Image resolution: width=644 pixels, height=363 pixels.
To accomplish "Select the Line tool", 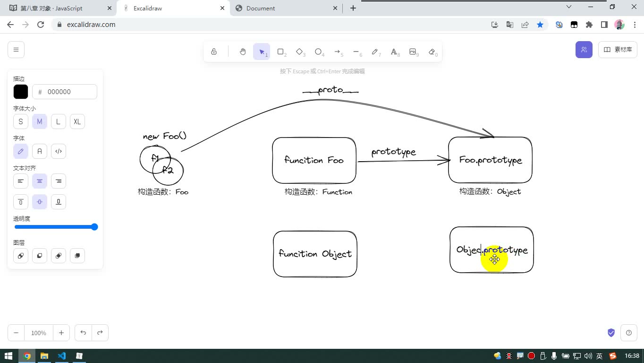I will coord(356,52).
